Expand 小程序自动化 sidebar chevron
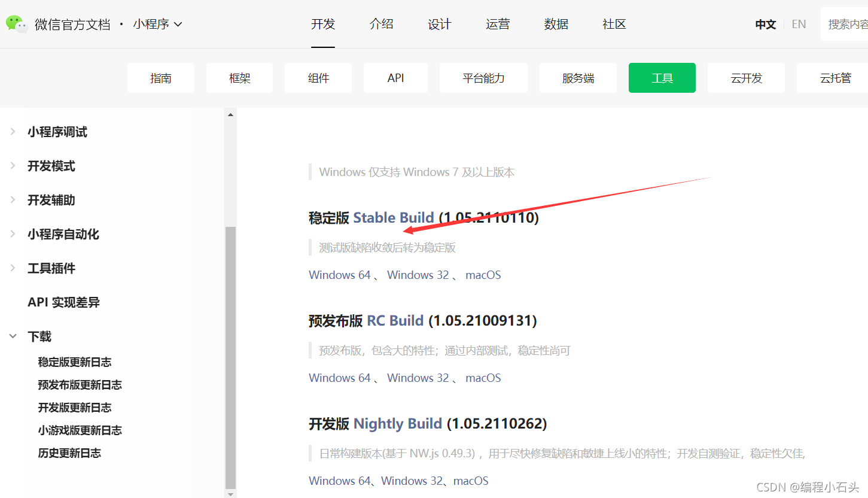Viewport: 868px width, 498px height. pyautogui.click(x=13, y=234)
